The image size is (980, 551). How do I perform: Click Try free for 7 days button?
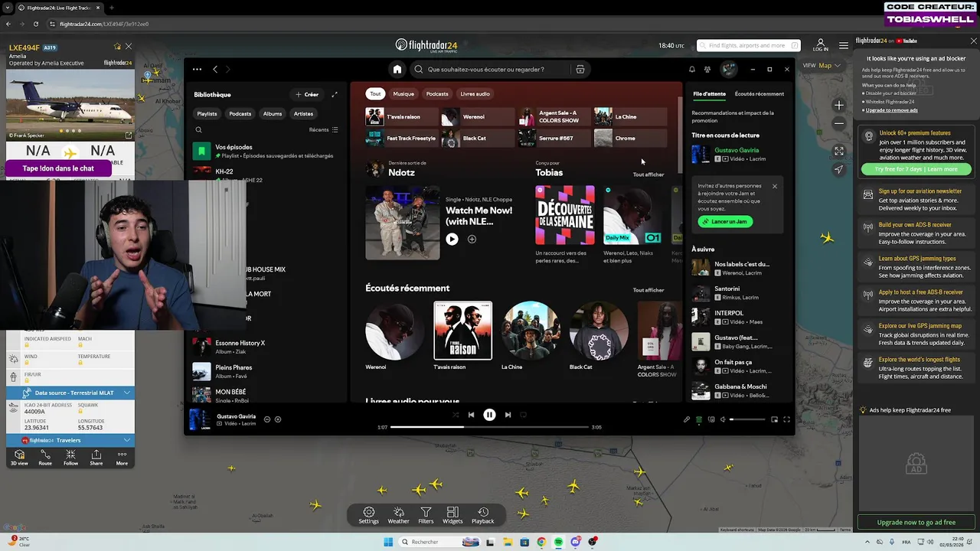point(916,169)
